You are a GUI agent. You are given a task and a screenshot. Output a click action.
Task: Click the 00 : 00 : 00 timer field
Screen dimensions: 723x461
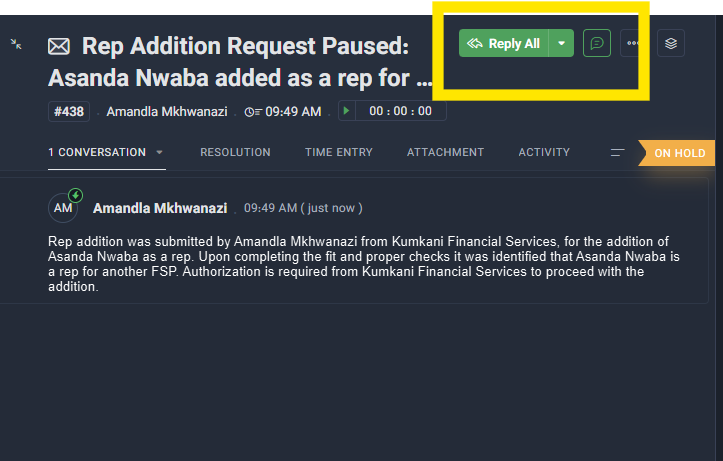400,111
